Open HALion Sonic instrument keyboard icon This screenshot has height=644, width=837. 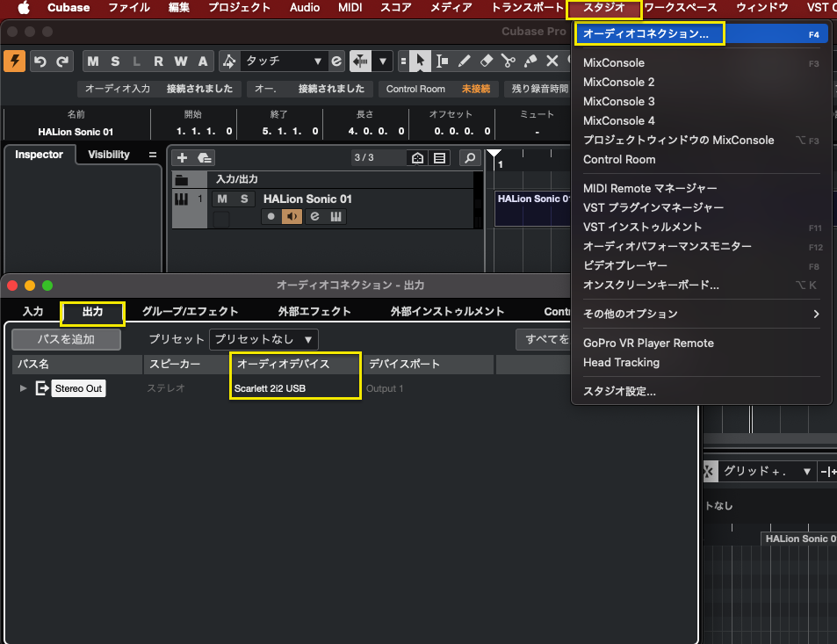[336, 217]
